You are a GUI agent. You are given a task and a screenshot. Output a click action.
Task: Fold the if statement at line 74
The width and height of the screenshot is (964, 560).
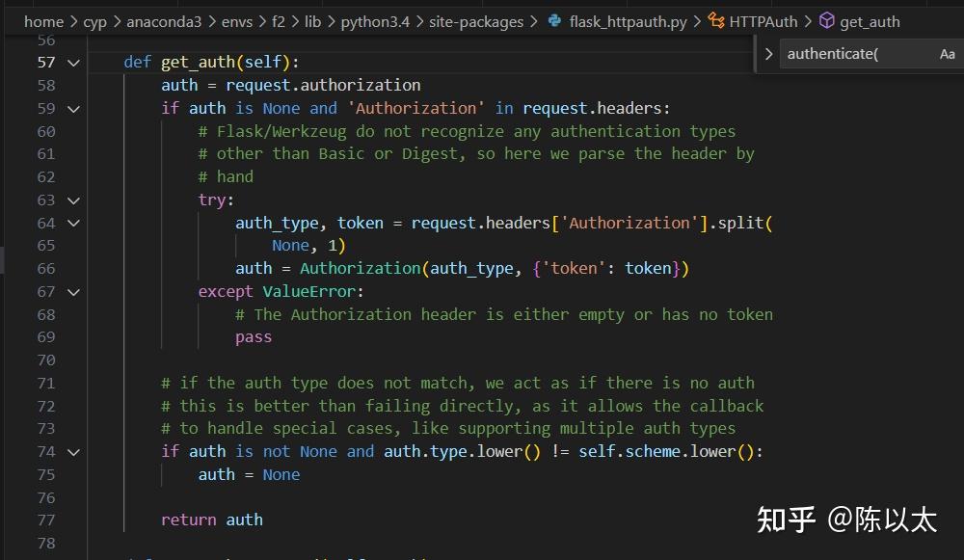pos(72,451)
